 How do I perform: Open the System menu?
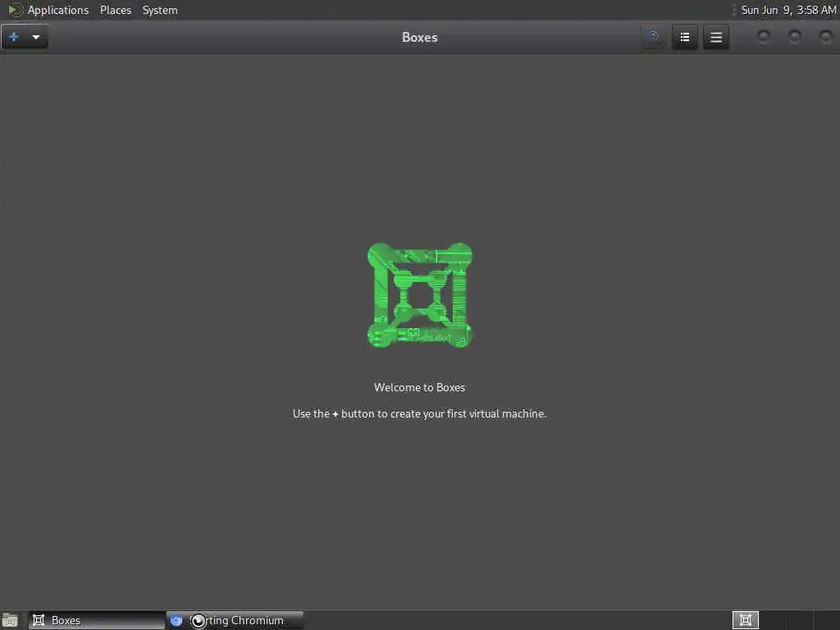(160, 10)
